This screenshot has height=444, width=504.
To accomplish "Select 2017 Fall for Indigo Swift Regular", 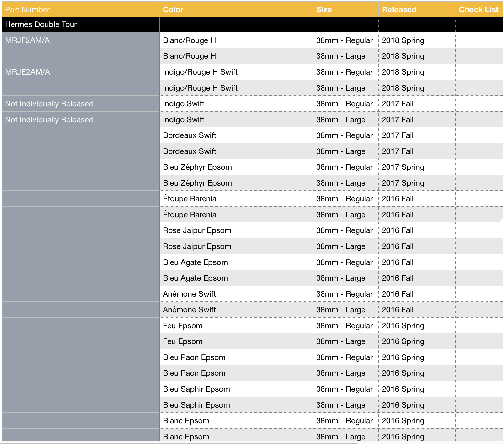I will pos(398,104).
